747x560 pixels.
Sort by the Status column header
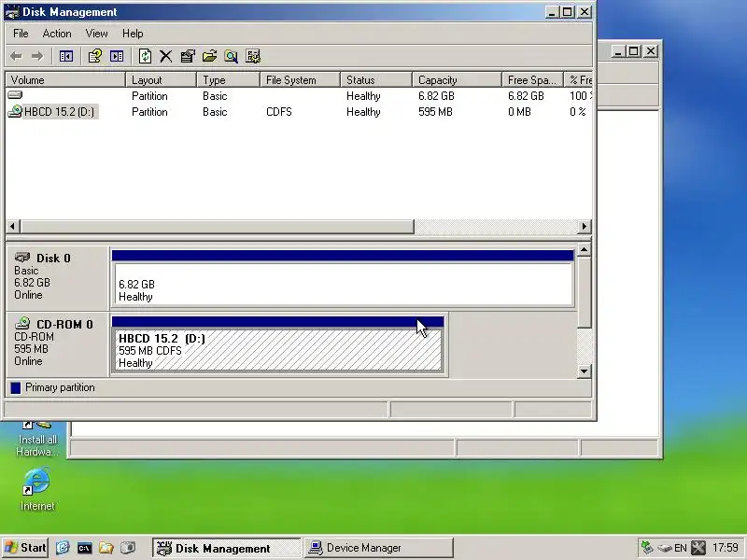pos(376,80)
